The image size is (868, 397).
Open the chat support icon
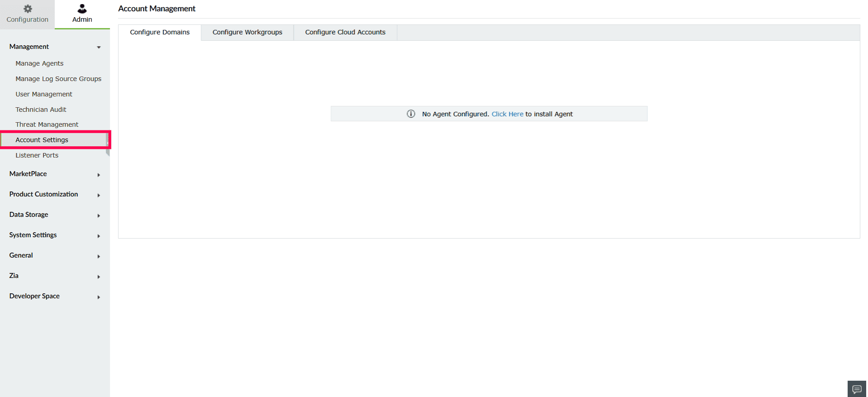[857, 389]
